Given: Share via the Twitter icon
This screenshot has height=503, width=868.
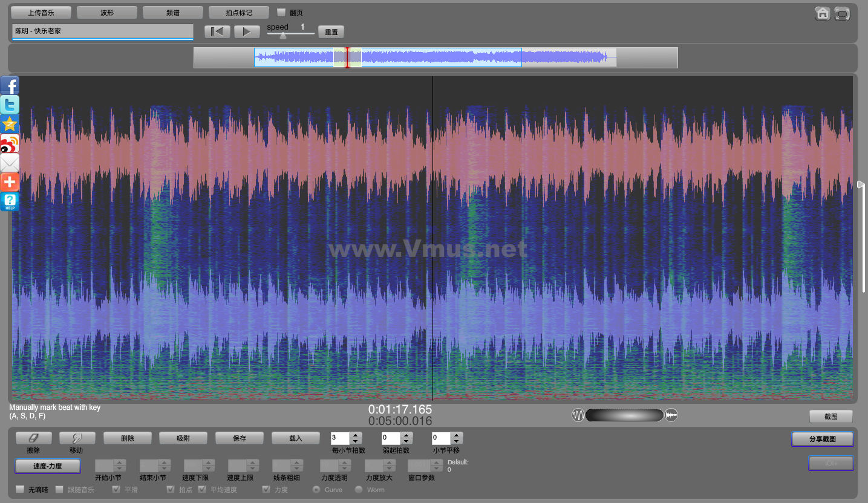Looking at the screenshot, I should click(9, 105).
